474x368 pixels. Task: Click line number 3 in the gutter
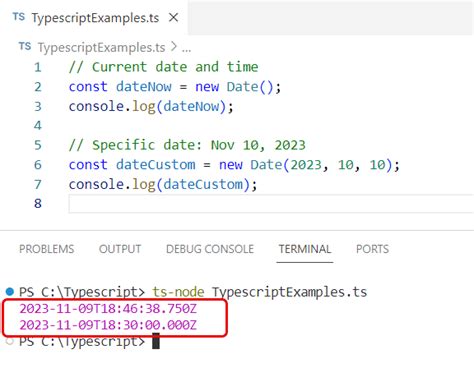click(38, 106)
